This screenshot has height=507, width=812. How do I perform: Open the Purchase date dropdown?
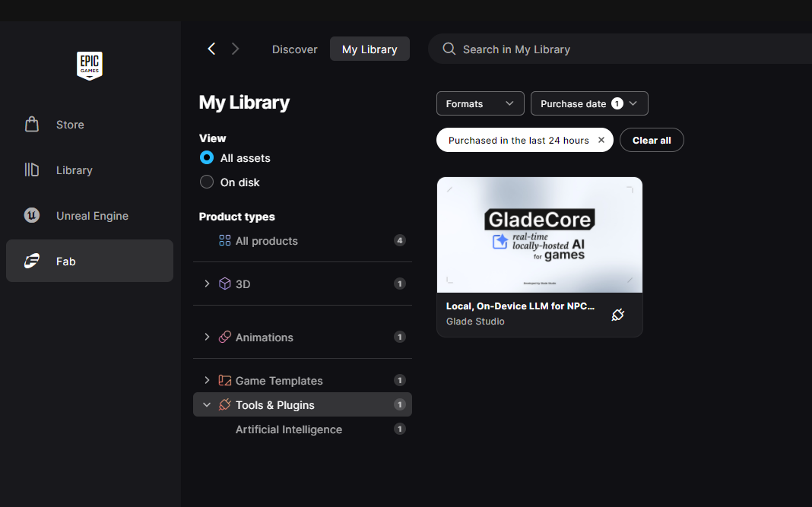click(x=589, y=103)
